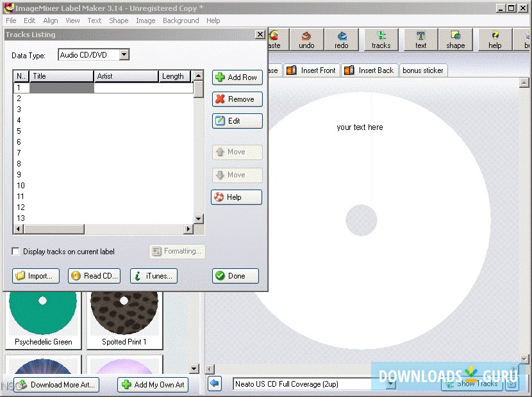
Task: Click the blue back arrow icon
Action: tap(215, 384)
